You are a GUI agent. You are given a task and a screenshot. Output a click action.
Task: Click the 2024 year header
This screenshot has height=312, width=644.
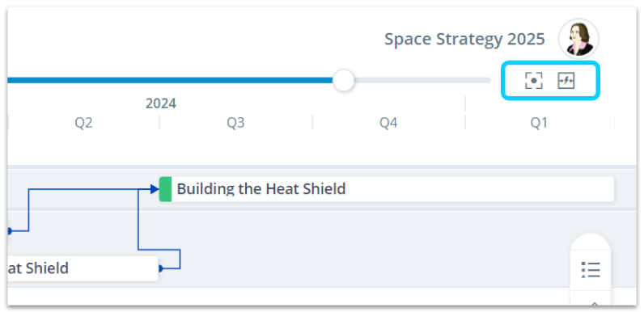pyautogui.click(x=160, y=103)
